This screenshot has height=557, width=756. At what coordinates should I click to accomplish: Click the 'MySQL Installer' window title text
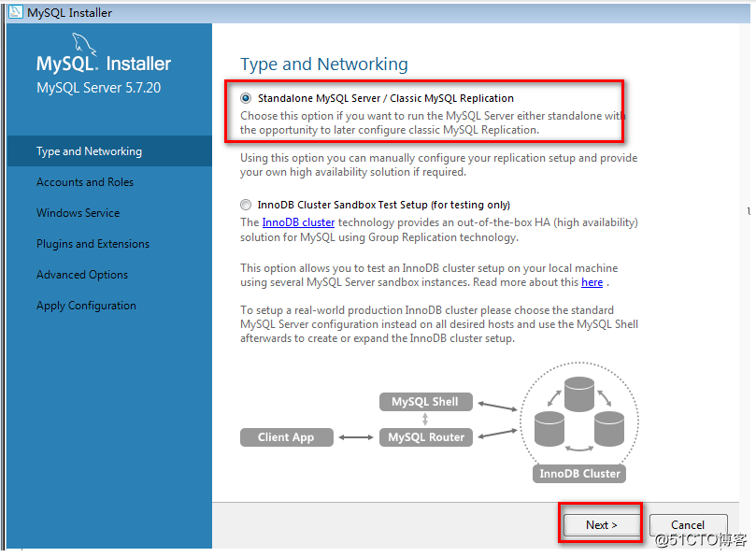coord(69,13)
